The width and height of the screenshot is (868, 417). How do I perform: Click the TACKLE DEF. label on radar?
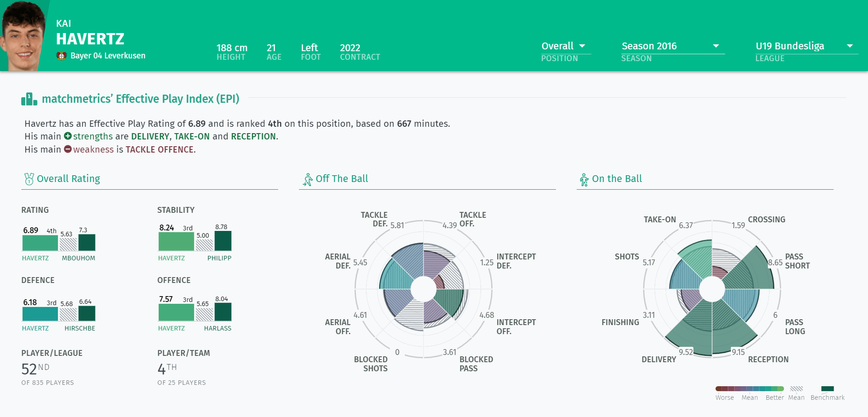(374, 219)
